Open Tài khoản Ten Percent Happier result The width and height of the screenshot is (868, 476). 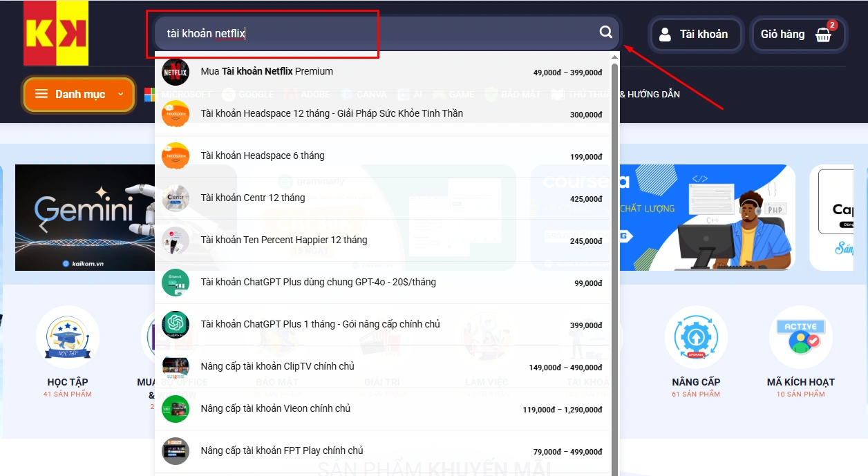tap(284, 240)
